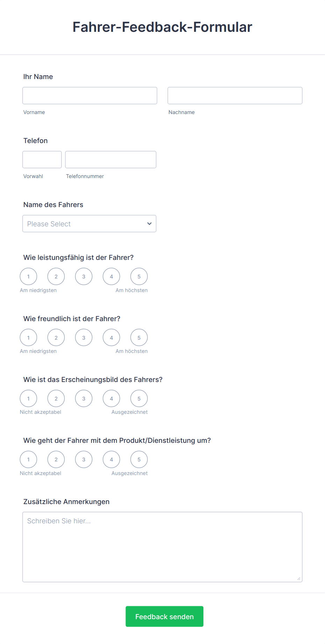This screenshot has width=325, height=644.
Task: Click the Feedback senden button
Action: pyautogui.click(x=164, y=616)
